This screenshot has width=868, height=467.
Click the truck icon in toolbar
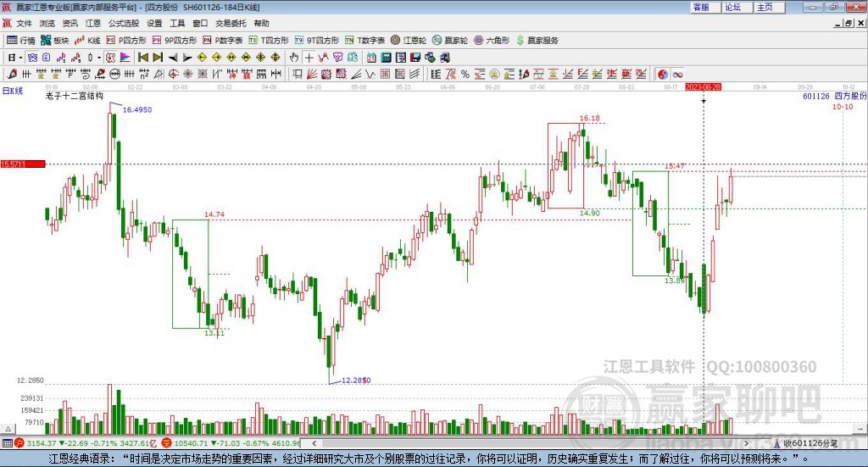(x=444, y=58)
